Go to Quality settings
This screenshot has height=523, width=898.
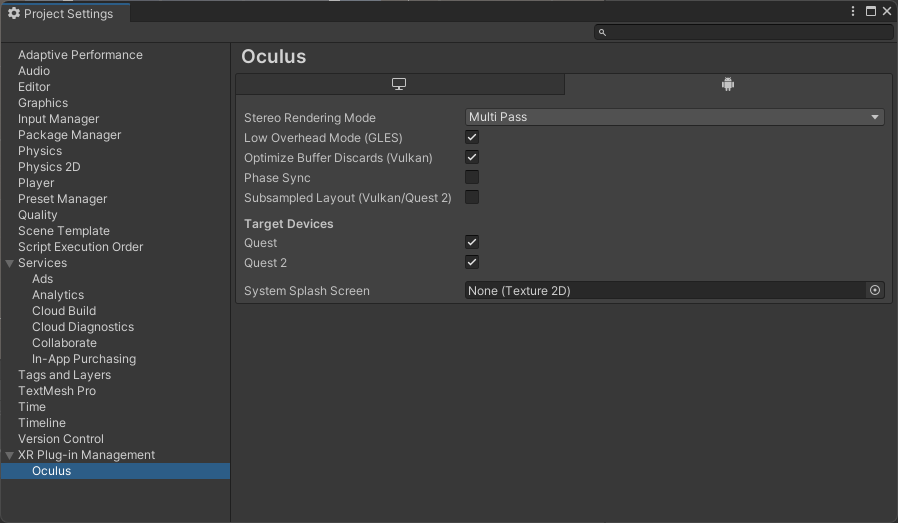click(38, 215)
